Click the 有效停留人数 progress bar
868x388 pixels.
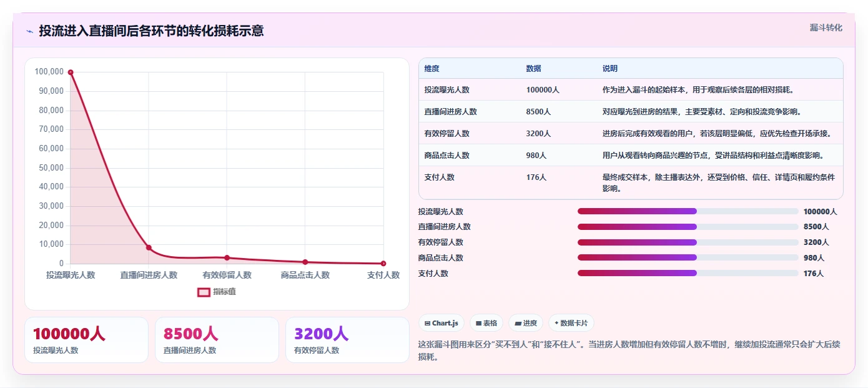point(688,242)
